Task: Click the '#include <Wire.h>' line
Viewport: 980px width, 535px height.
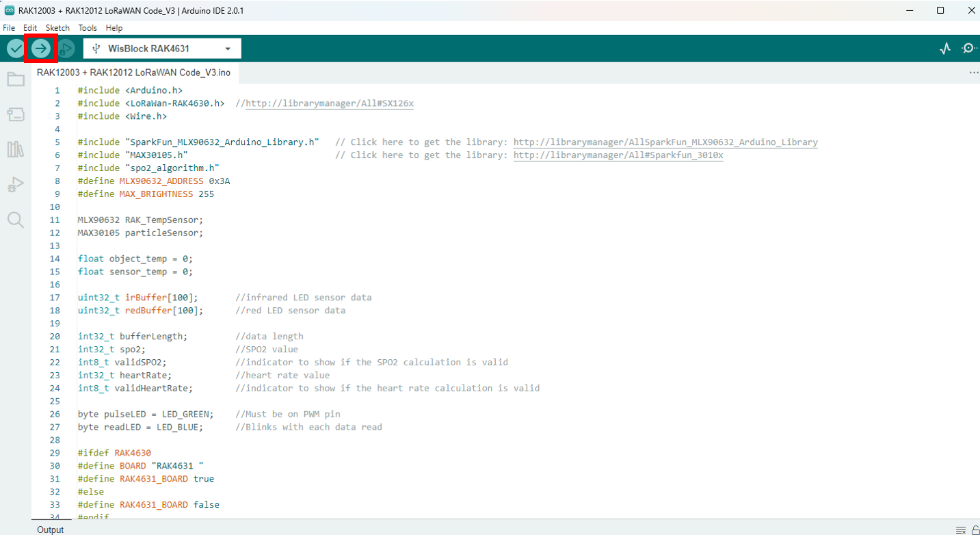Action: pyautogui.click(x=122, y=116)
